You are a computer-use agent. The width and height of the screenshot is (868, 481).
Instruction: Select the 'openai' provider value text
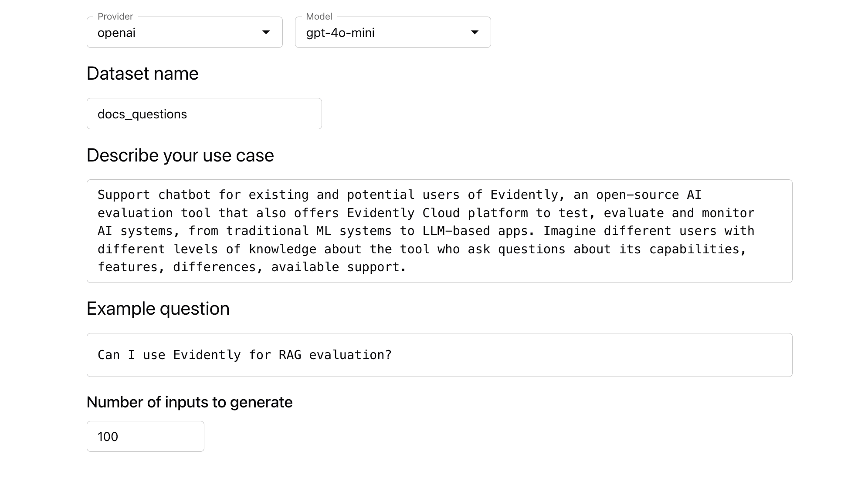click(x=116, y=33)
